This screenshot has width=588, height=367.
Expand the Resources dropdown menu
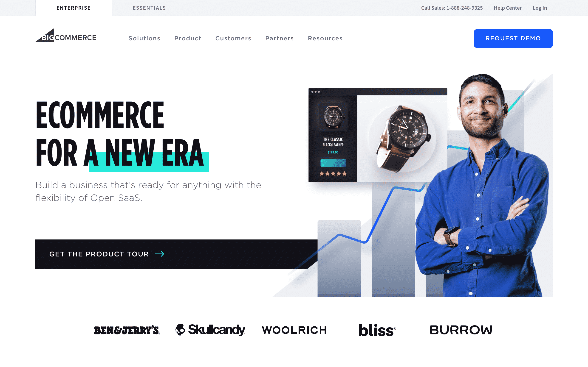[325, 38]
